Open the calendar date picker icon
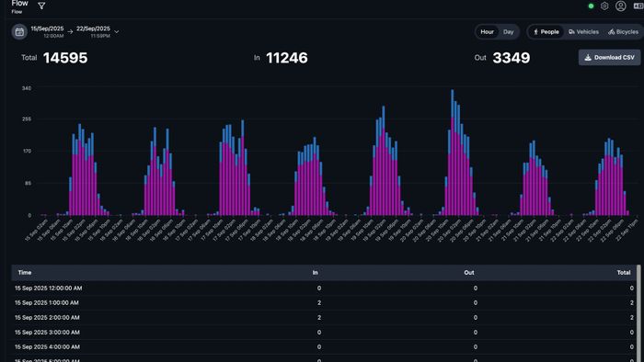 [x=19, y=32]
